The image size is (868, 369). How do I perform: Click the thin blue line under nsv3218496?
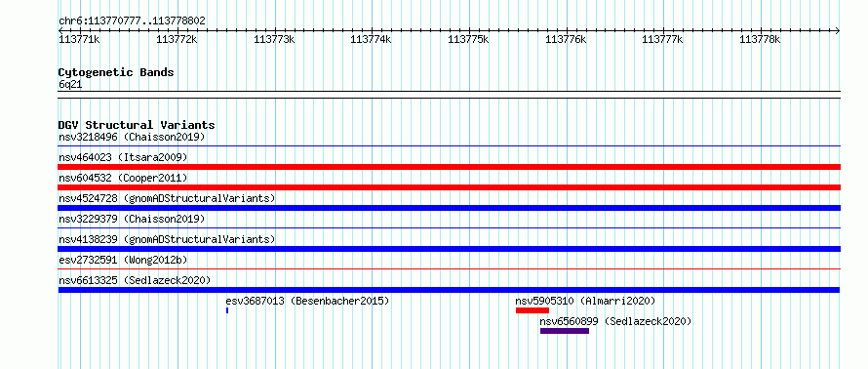click(449, 146)
